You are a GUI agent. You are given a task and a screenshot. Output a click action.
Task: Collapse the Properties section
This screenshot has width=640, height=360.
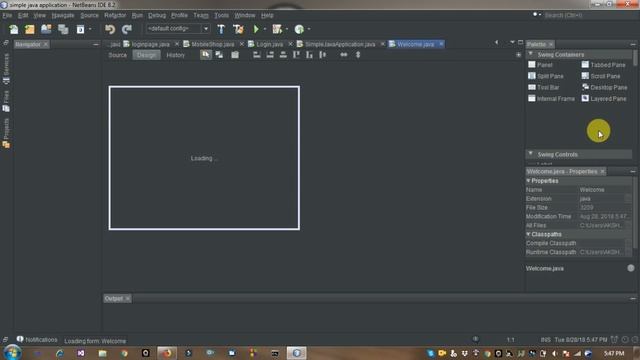[x=528, y=180]
